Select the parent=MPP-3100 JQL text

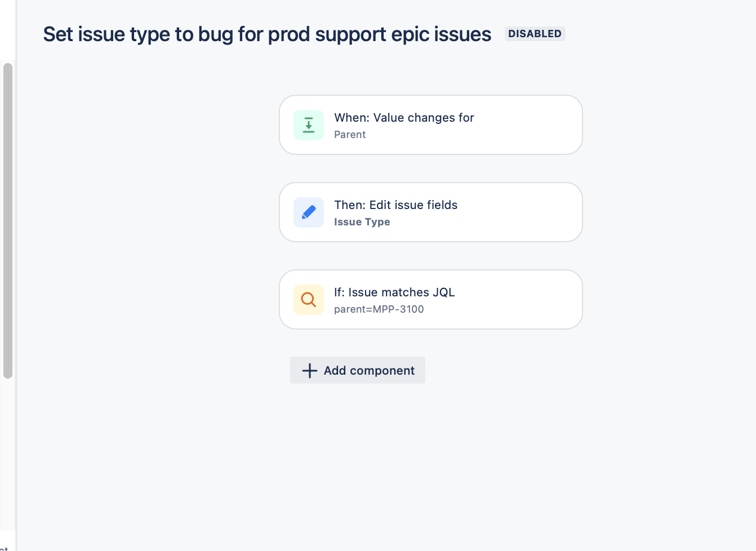pyautogui.click(x=379, y=309)
